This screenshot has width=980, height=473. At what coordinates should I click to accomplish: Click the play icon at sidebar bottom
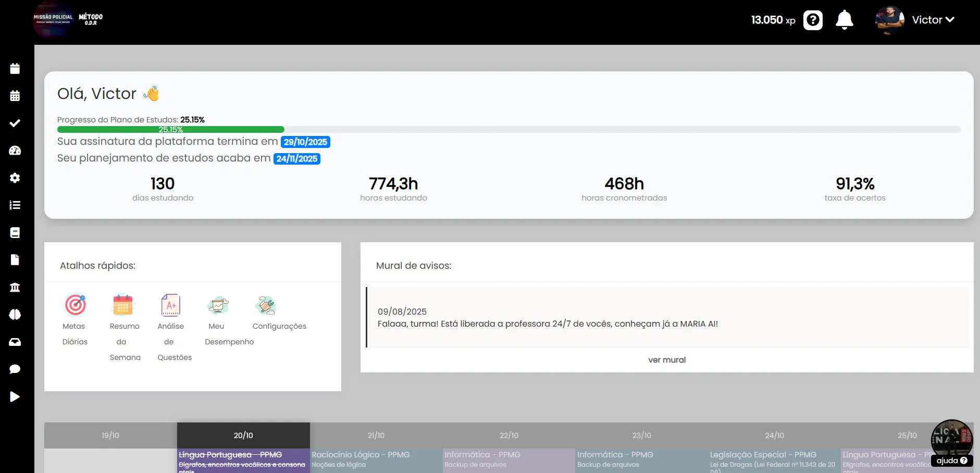(15, 396)
